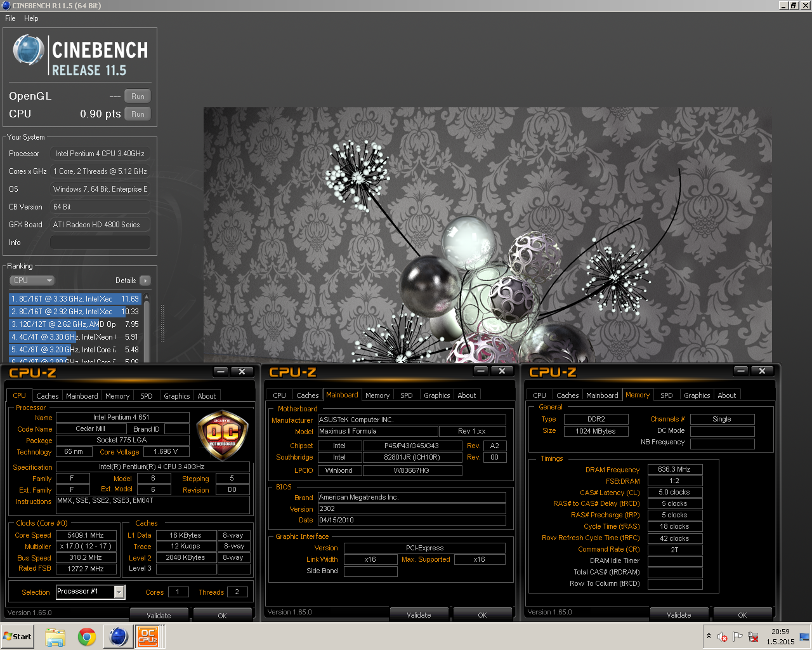812x650 pixels.
Task: Click the Show Desktop monitor tray icon
Action: [x=804, y=637]
